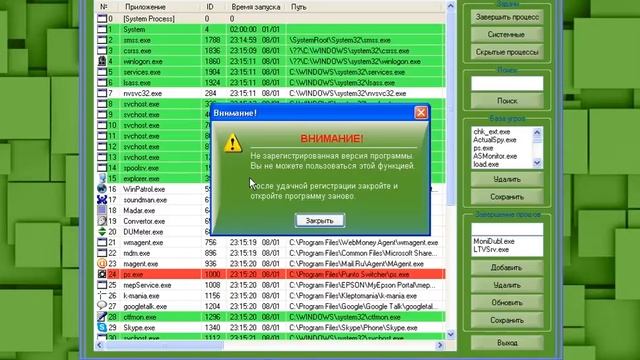This screenshot has width=640, height=360.
Task: Select ASMonitor.exe in the threat base list
Action: click(495, 156)
